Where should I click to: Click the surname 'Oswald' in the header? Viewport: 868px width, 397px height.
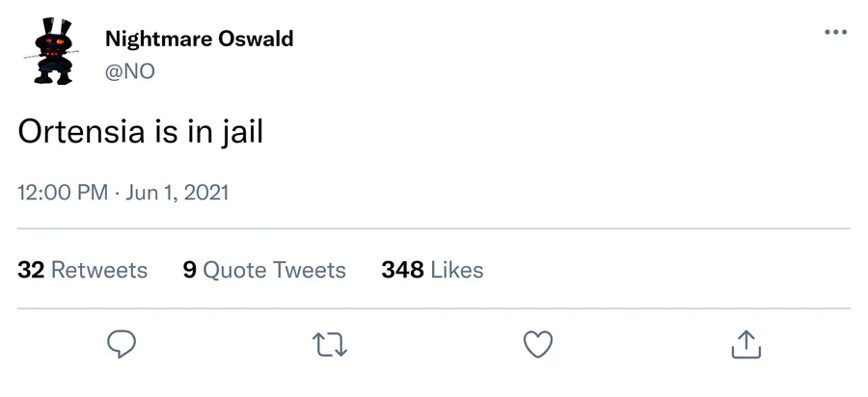253,40
